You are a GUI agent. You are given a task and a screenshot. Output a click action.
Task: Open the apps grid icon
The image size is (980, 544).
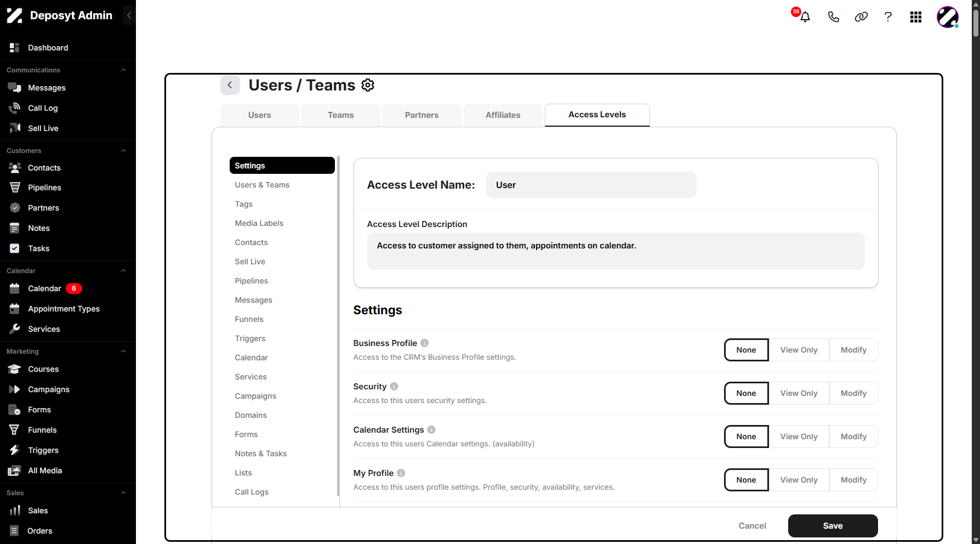pyautogui.click(x=916, y=17)
